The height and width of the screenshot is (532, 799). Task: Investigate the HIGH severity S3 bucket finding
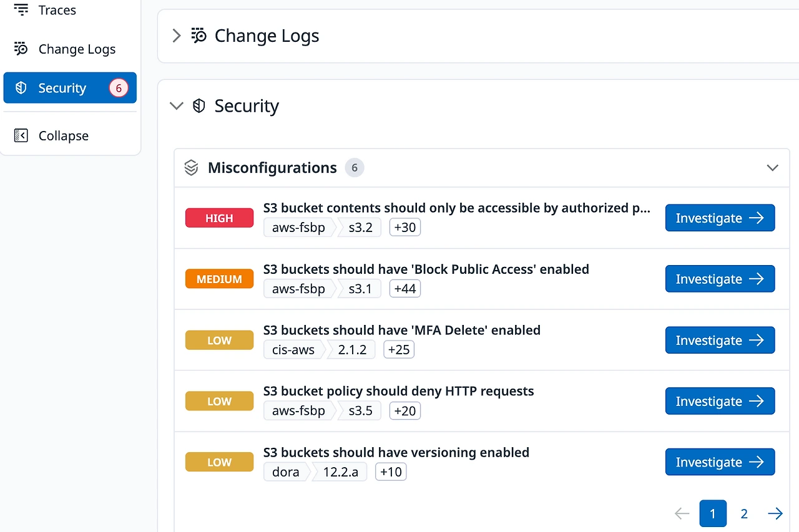click(x=720, y=218)
